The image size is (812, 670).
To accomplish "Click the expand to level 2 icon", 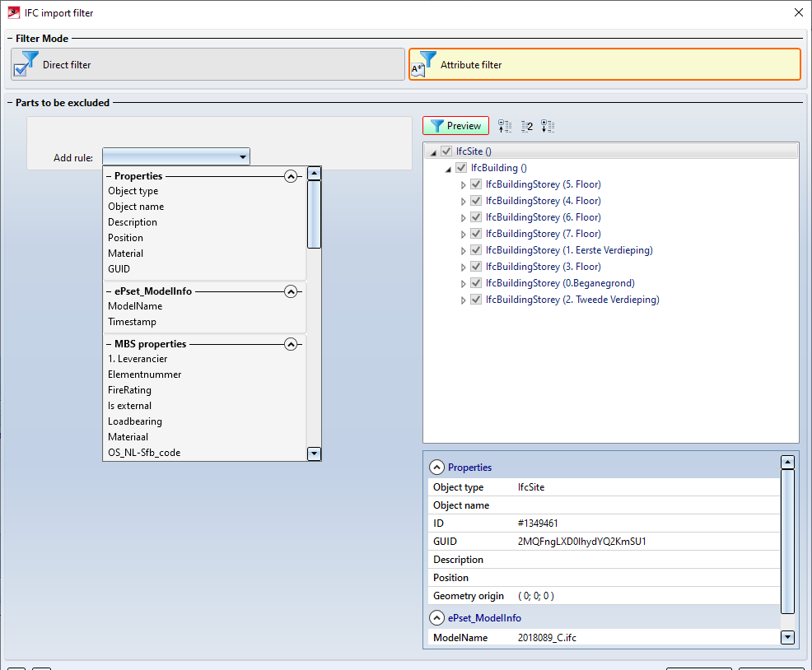I will click(x=527, y=126).
